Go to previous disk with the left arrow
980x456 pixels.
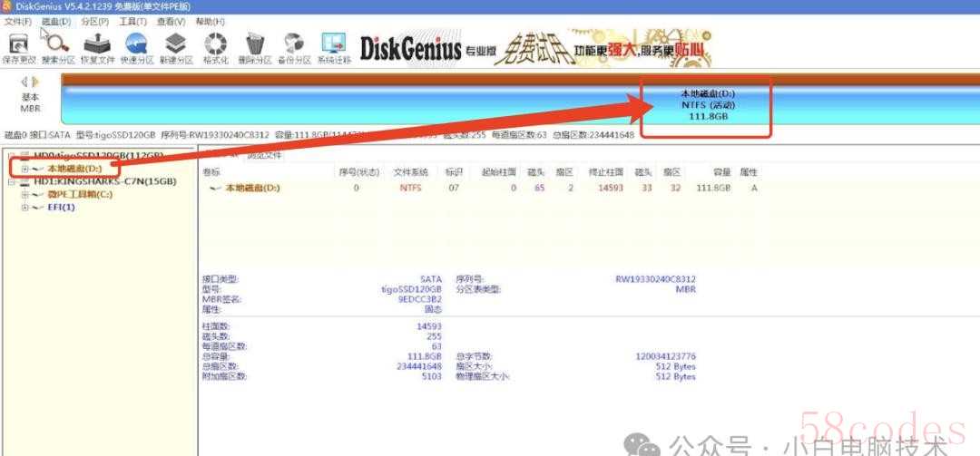25,82
